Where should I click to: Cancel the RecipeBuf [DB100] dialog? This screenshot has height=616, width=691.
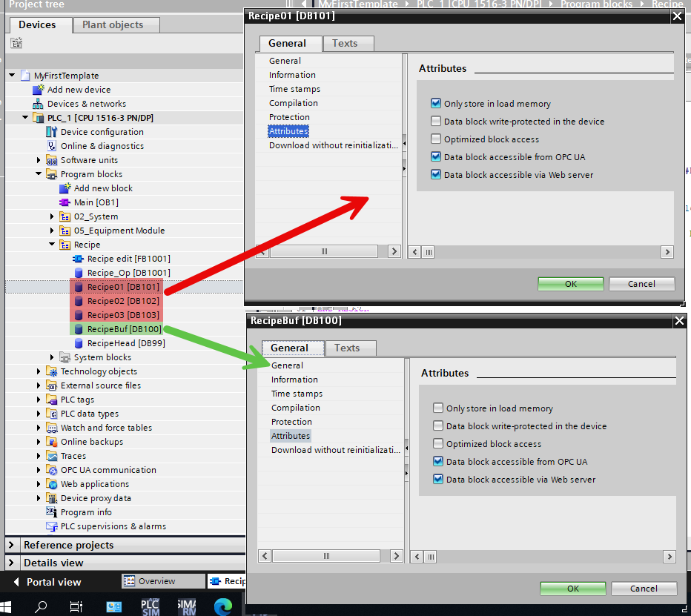click(644, 589)
